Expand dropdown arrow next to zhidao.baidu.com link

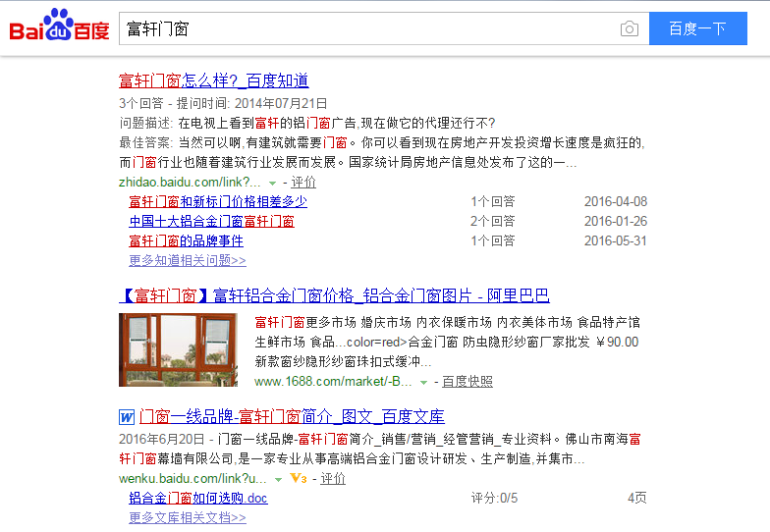[x=273, y=183]
